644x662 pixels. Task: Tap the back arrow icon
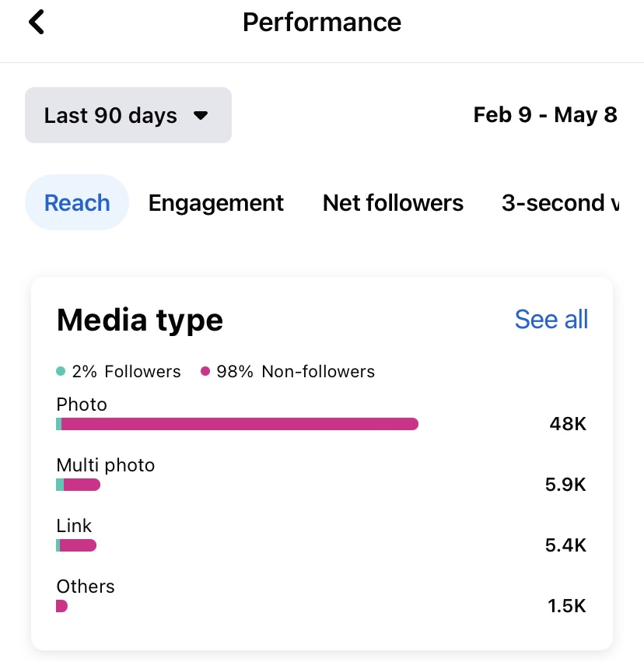coord(36,22)
